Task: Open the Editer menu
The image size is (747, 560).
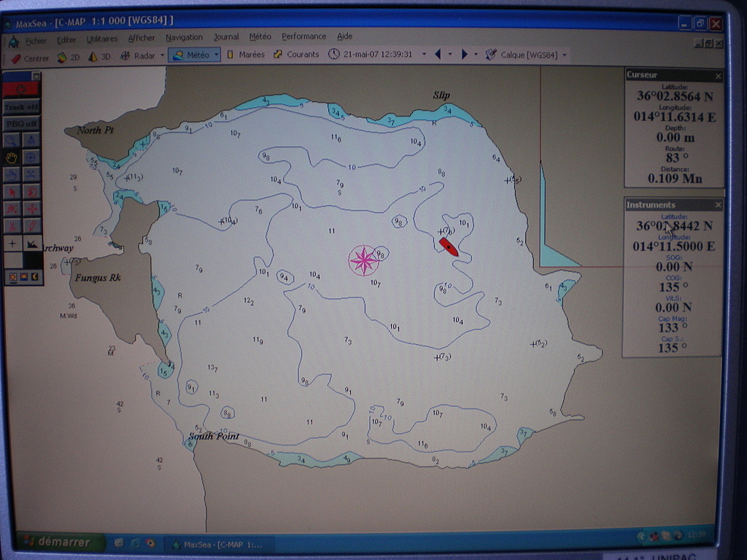Action: point(66,40)
